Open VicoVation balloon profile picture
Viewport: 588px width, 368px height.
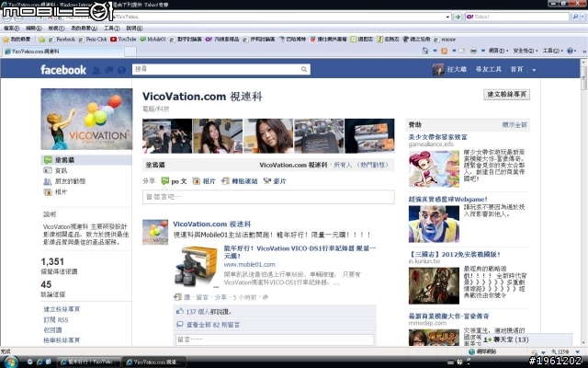(x=86, y=119)
